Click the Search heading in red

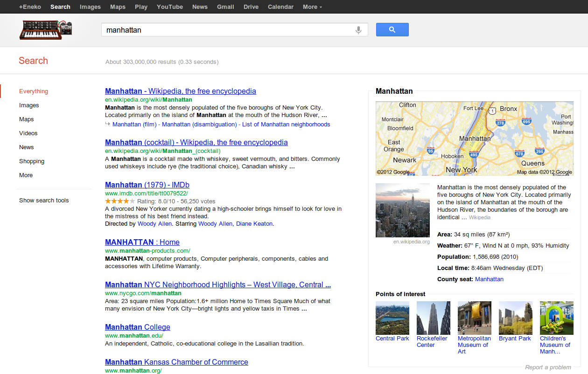(x=33, y=61)
